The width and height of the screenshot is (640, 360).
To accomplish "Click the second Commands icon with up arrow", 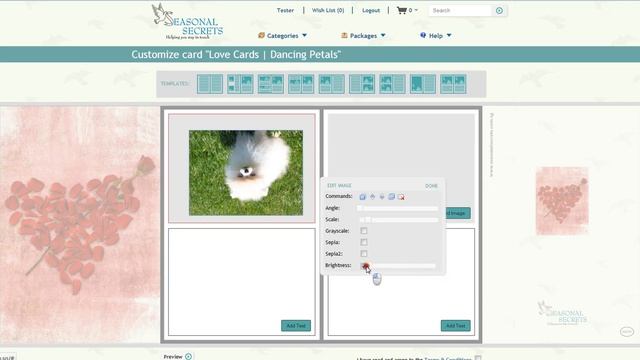I will [x=372, y=197].
